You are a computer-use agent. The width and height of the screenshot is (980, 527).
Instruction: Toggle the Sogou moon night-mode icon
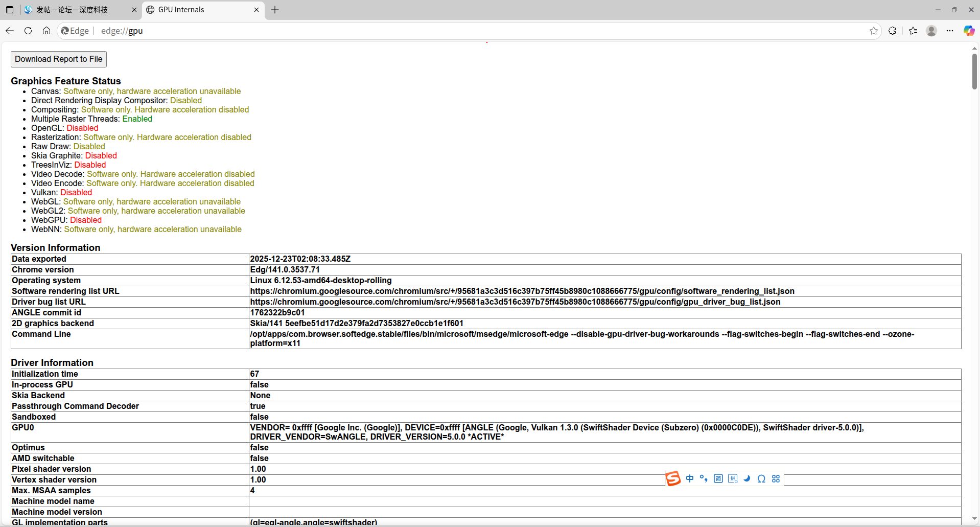click(x=747, y=478)
